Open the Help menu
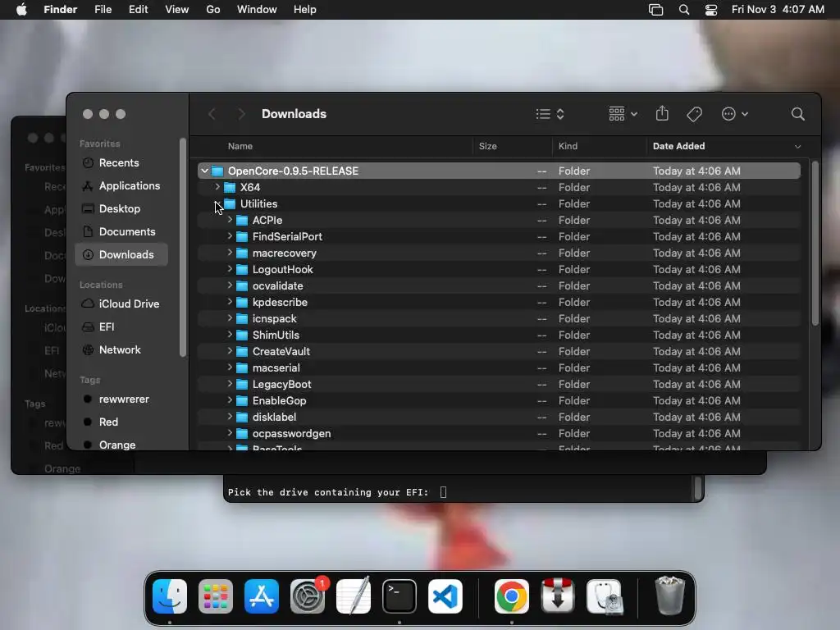 coord(305,10)
